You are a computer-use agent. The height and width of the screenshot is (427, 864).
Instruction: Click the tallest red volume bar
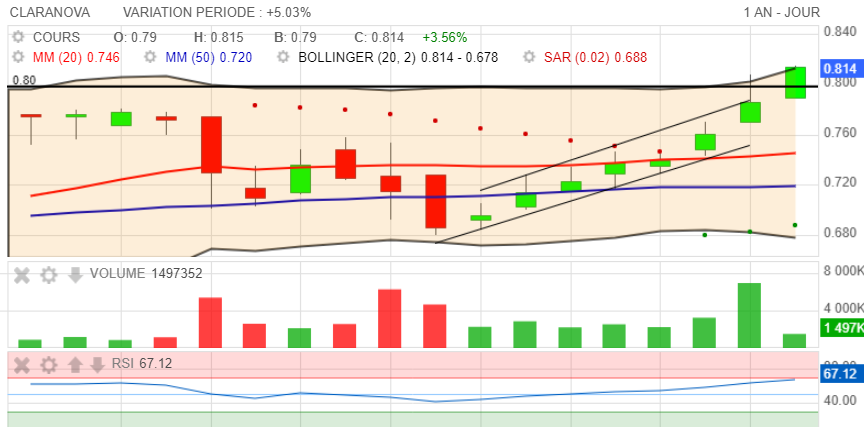390,319
